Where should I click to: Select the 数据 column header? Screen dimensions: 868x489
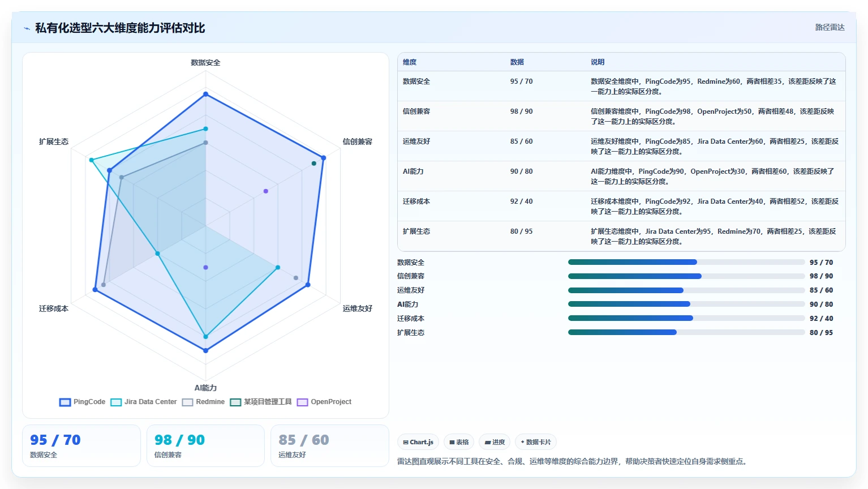[517, 62]
